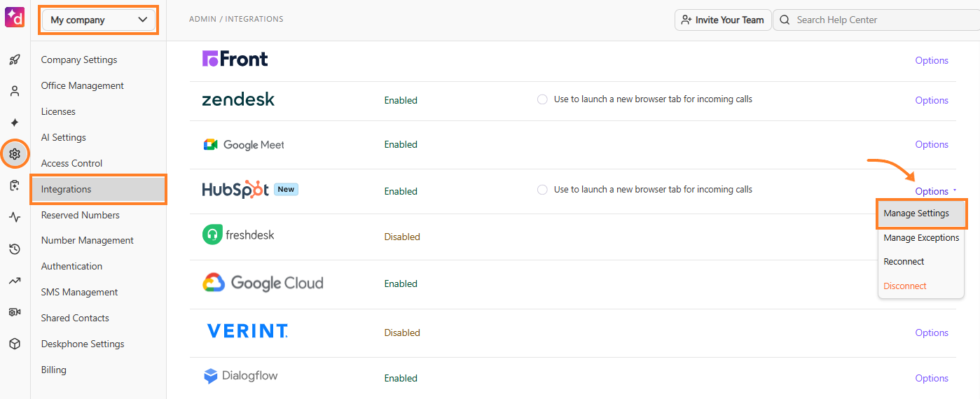Viewport: 980px width, 399px height.
Task: Expand Options for Front integration
Action: [x=932, y=60]
